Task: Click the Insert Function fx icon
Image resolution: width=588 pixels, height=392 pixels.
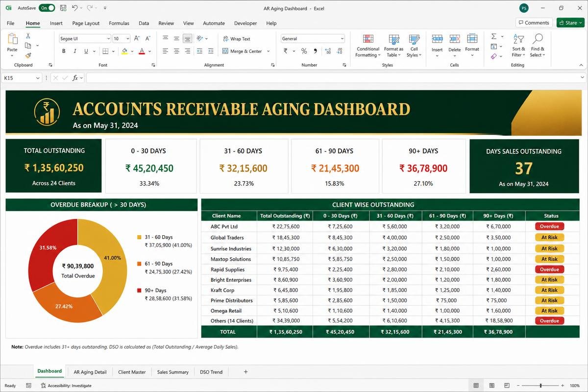Action: [x=75, y=77]
